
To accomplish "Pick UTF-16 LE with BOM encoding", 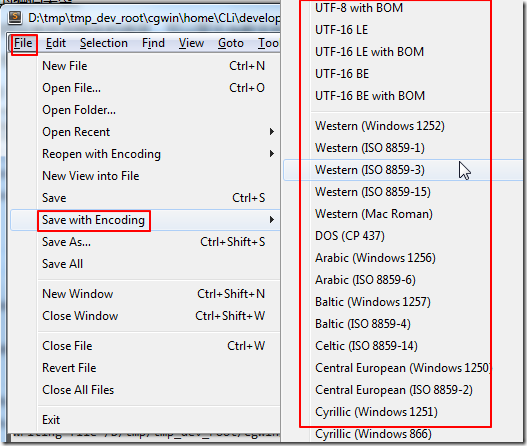I will tap(369, 52).
